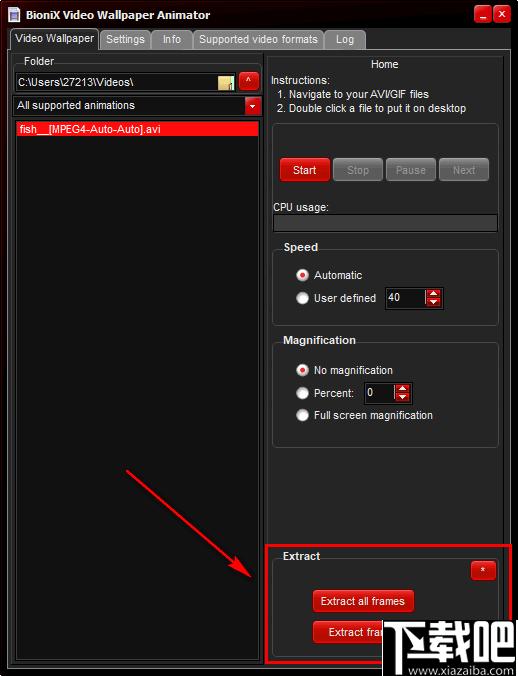Decrease User defined speed with down arrow
This screenshot has width=518, height=676.
point(434,301)
